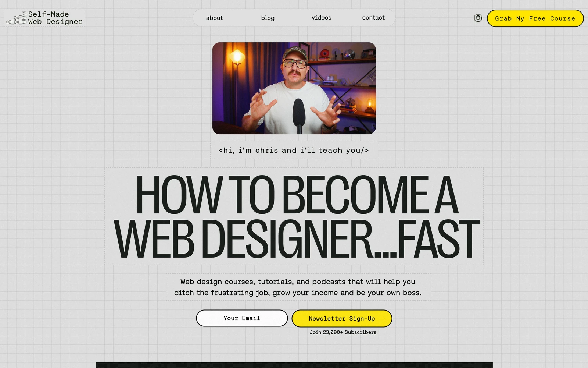Click the Newsletter Sign-Up button

point(342,318)
